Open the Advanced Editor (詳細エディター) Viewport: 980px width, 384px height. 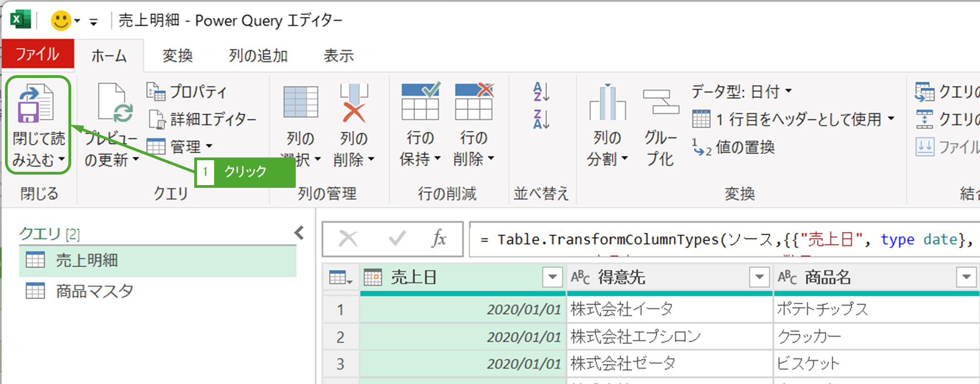pyautogui.click(x=203, y=119)
